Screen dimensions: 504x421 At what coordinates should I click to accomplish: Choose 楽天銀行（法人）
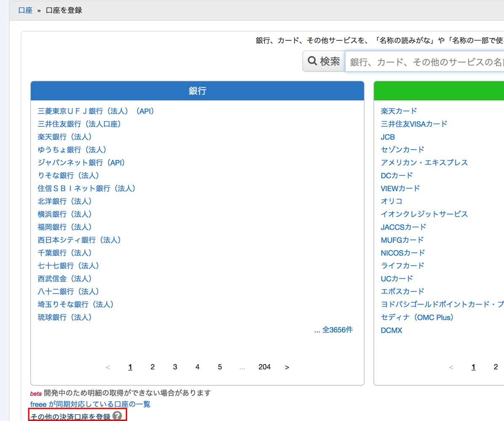(65, 137)
